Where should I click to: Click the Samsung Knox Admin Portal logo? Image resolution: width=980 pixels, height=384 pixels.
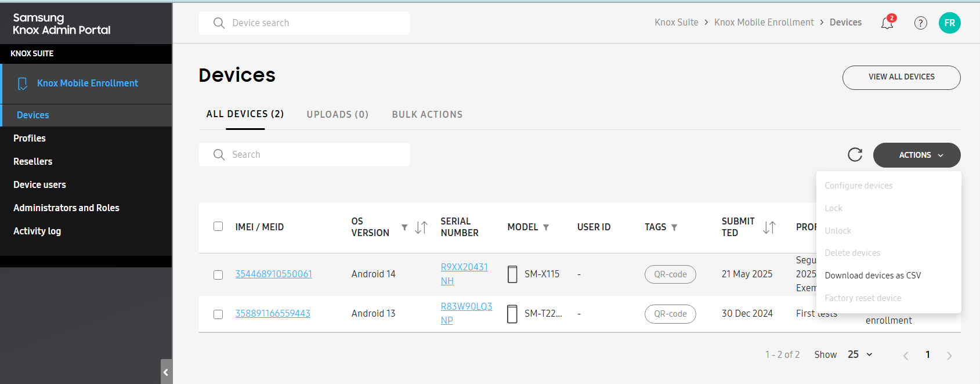pyautogui.click(x=62, y=24)
